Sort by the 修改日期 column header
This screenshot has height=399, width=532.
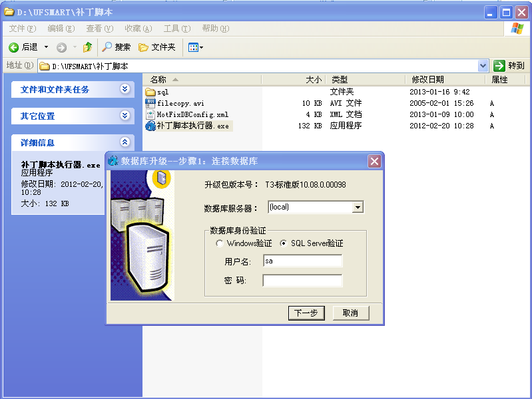click(445, 80)
